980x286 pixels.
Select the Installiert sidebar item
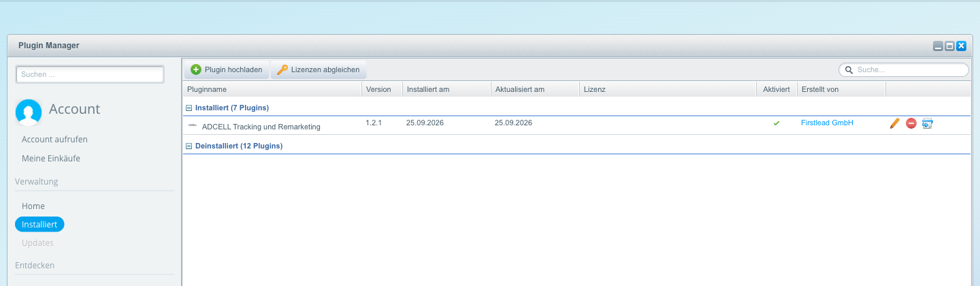coord(39,224)
